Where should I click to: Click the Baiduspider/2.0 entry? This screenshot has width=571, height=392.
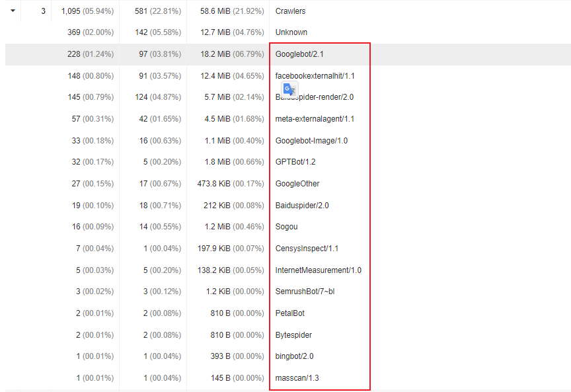click(x=302, y=206)
